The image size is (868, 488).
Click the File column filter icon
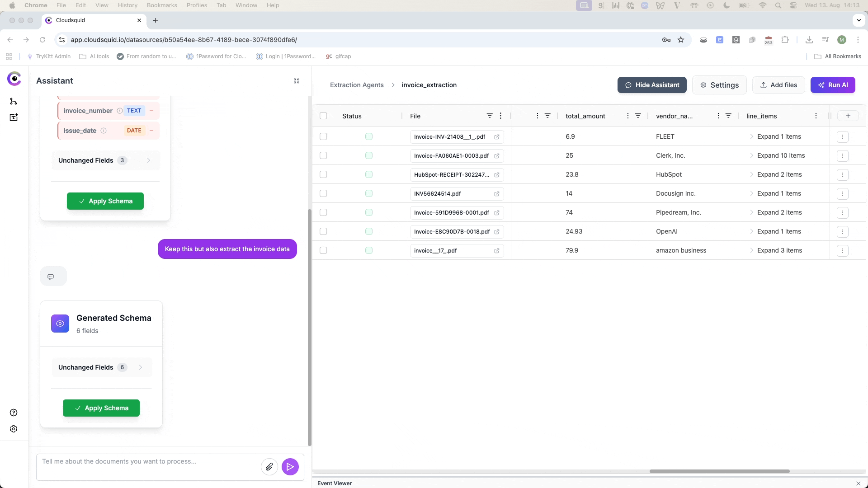490,116
